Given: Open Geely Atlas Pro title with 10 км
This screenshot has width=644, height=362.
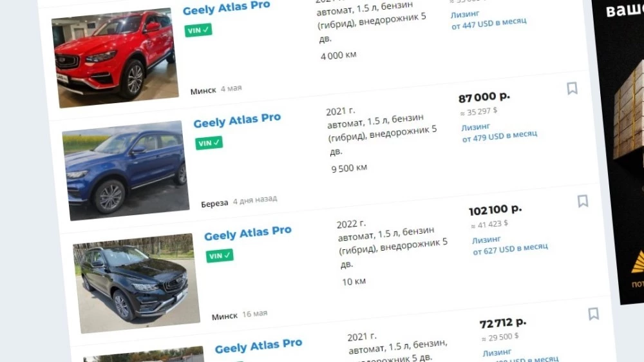Looking at the screenshot, I should point(248,233).
